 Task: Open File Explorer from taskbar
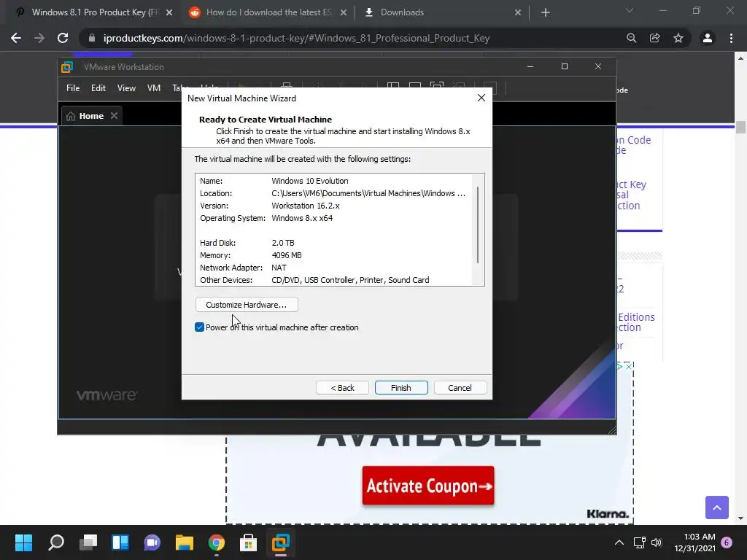click(185, 542)
